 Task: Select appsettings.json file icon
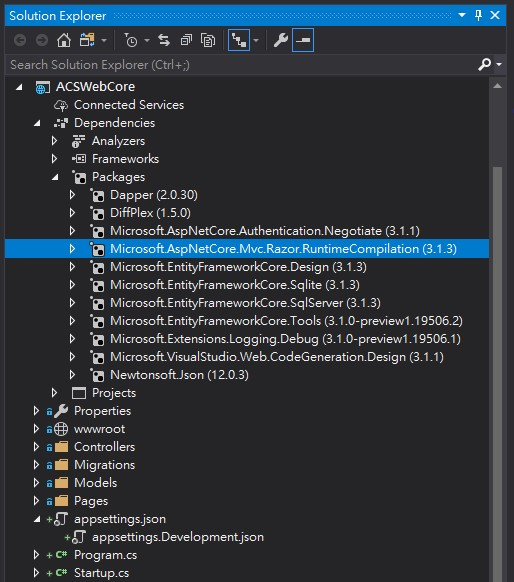(x=61, y=519)
